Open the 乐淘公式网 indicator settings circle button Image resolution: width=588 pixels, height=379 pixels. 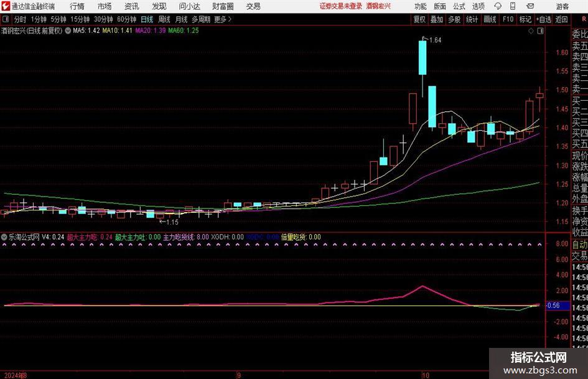4,236
